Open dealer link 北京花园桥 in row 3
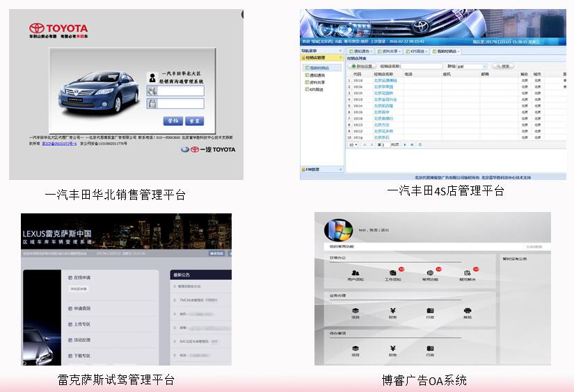Screen dimensions: 574x392 point(383,93)
